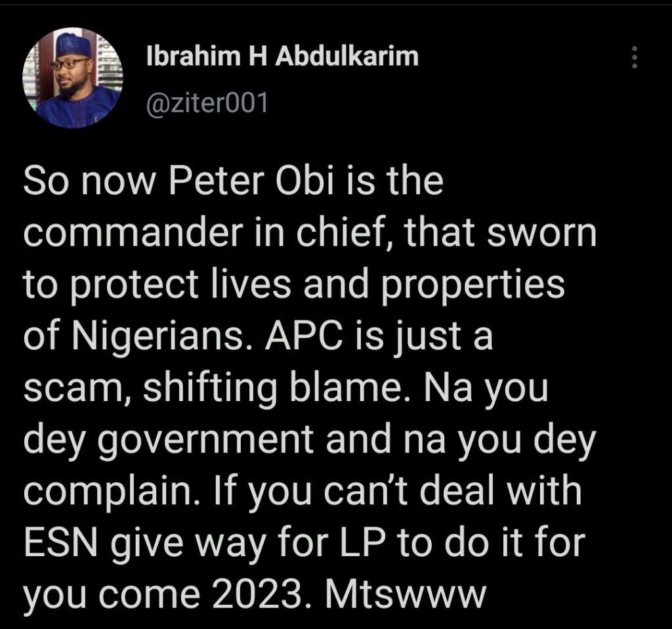
Task: Open the three-dot more options menu
Action: pyautogui.click(x=635, y=57)
